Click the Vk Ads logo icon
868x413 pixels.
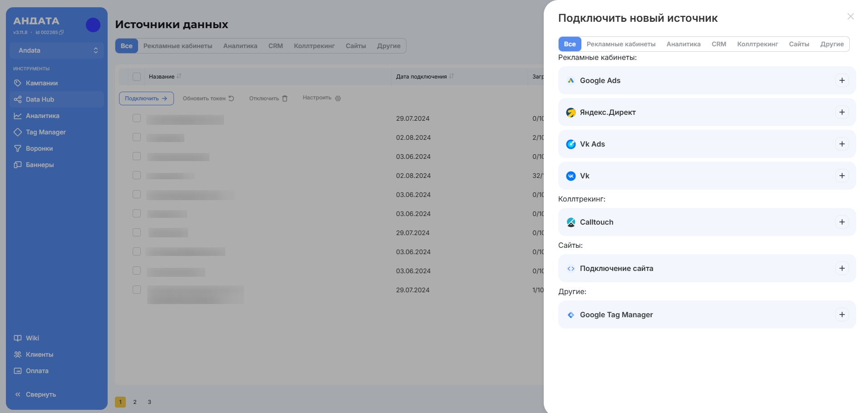571,144
